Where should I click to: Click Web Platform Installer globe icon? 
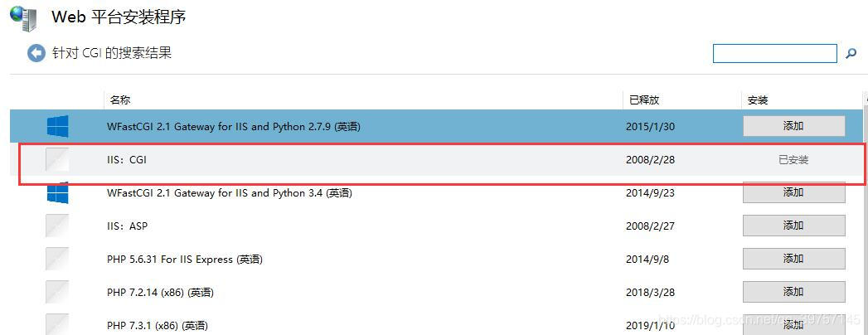pyautogui.click(x=23, y=17)
